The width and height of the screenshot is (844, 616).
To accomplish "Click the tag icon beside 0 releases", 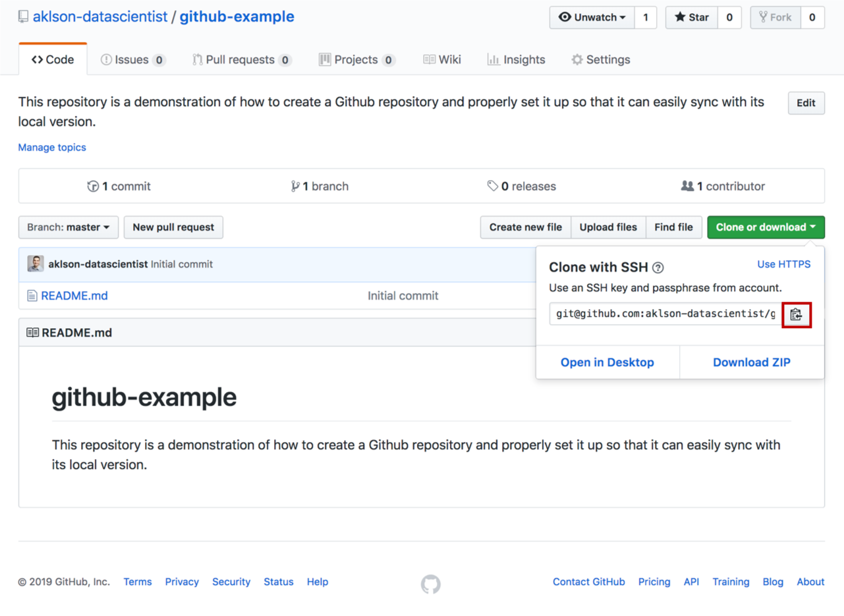I will click(493, 186).
